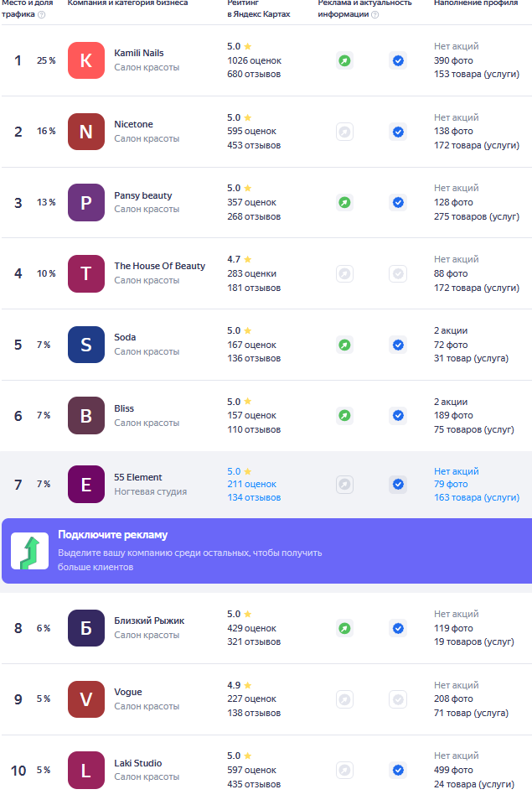Viewport: 532px width, 805px height.
Task: Open the 211 оценок link for 55 Element
Action: (x=252, y=484)
